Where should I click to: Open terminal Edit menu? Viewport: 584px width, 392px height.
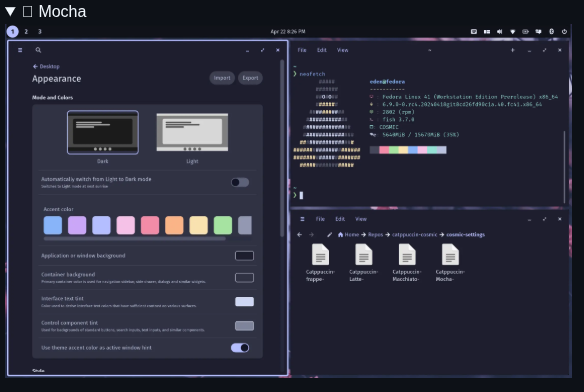[x=322, y=50]
